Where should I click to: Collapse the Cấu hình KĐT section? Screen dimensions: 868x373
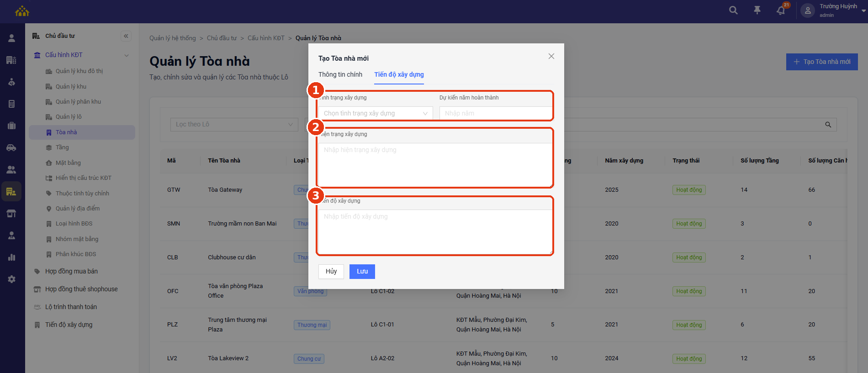(127, 55)
